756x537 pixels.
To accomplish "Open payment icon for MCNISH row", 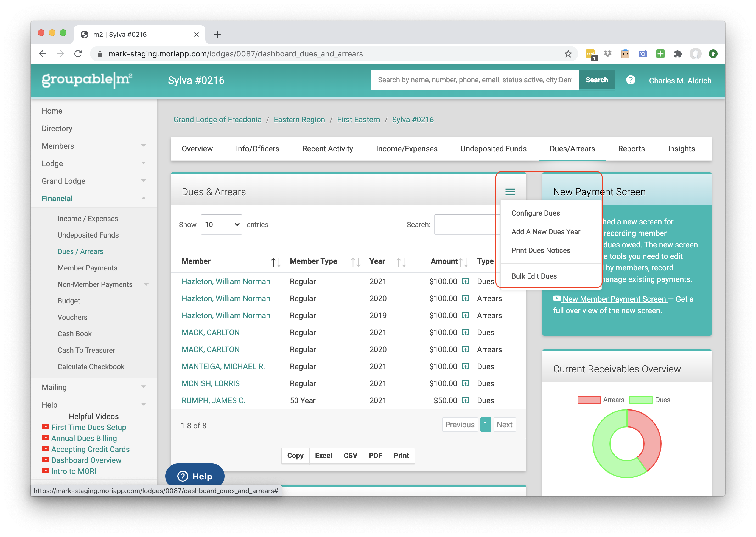I will [x=465, y=383].
